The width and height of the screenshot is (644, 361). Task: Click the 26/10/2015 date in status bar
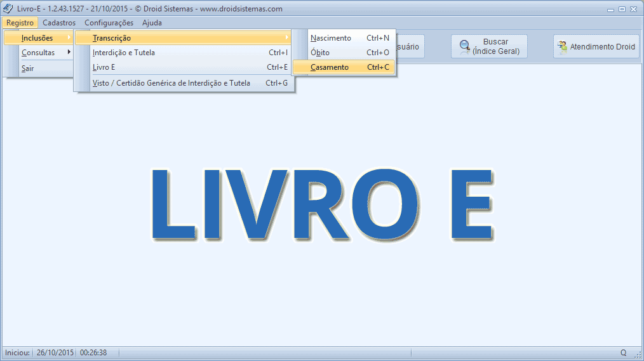click(x=55, y=353)
